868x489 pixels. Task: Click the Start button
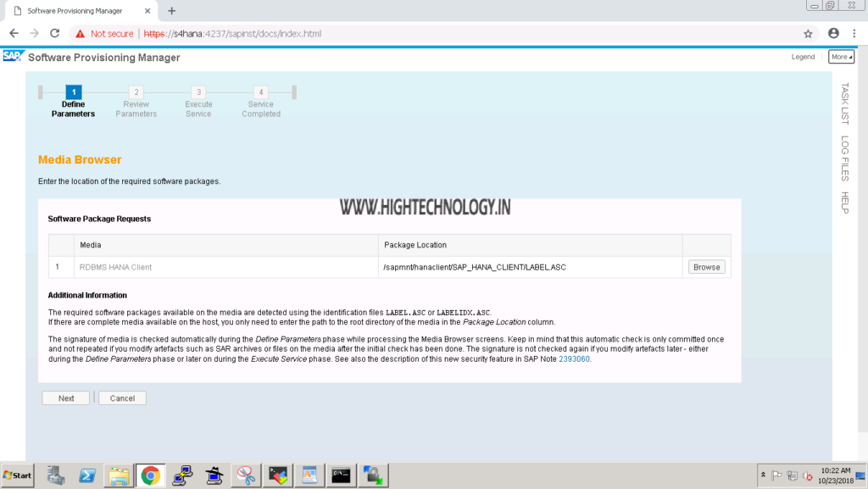[18, 475]
